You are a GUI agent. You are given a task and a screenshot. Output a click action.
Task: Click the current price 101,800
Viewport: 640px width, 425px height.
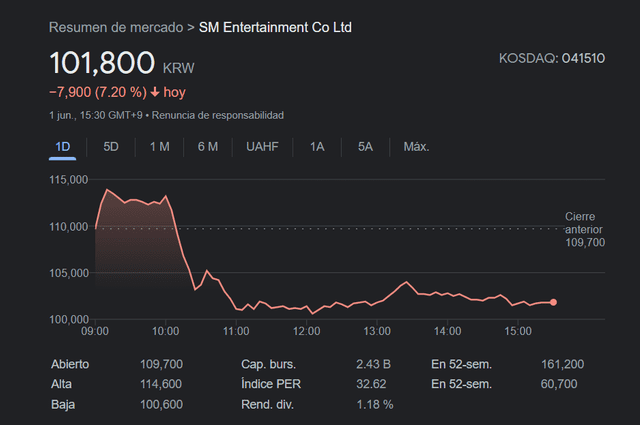point(102,63)
